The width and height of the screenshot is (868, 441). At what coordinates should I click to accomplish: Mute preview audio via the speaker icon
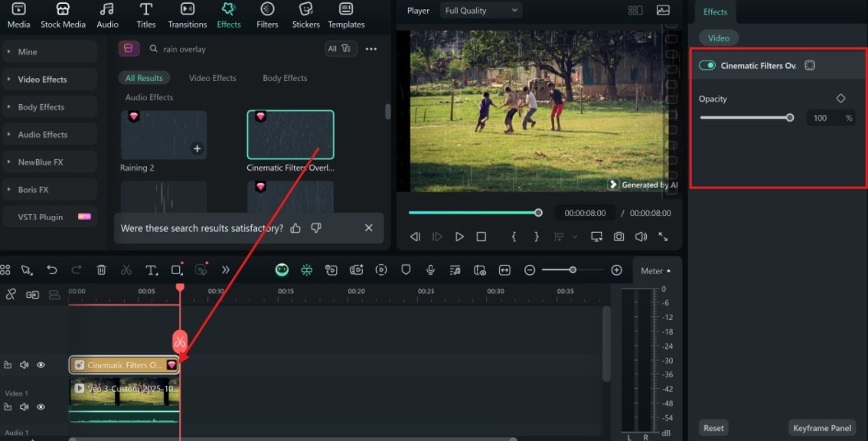point(641,237)
